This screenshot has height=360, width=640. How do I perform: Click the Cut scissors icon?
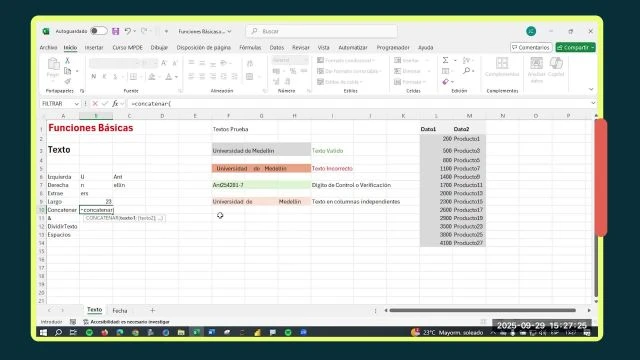click(x=67, y=60)
